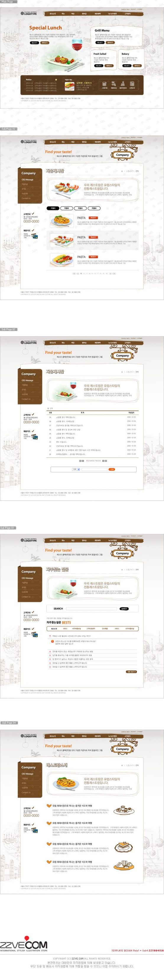This screenshot has height=980, width=164.
Task: Open the first pasta dish thumbnail
Action: [x=61, y=221]
